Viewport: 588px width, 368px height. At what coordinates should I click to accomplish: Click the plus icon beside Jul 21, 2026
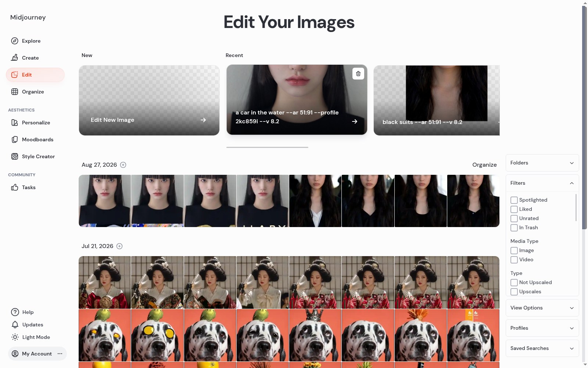(119, 246)
